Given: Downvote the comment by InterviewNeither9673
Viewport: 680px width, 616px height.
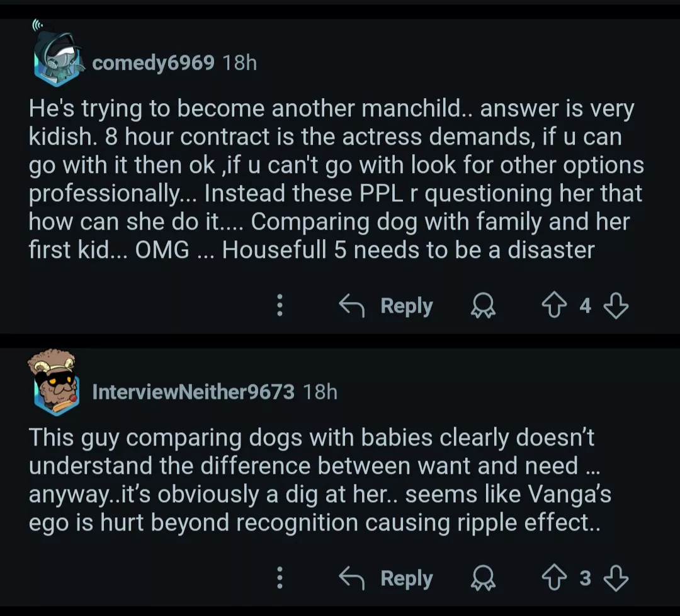Looking at the screenshot, I should [616, 579].
